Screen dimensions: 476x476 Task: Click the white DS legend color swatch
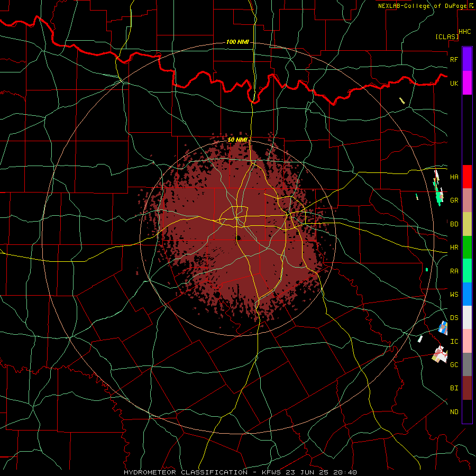pyautogui.click(x=467, y=317)
